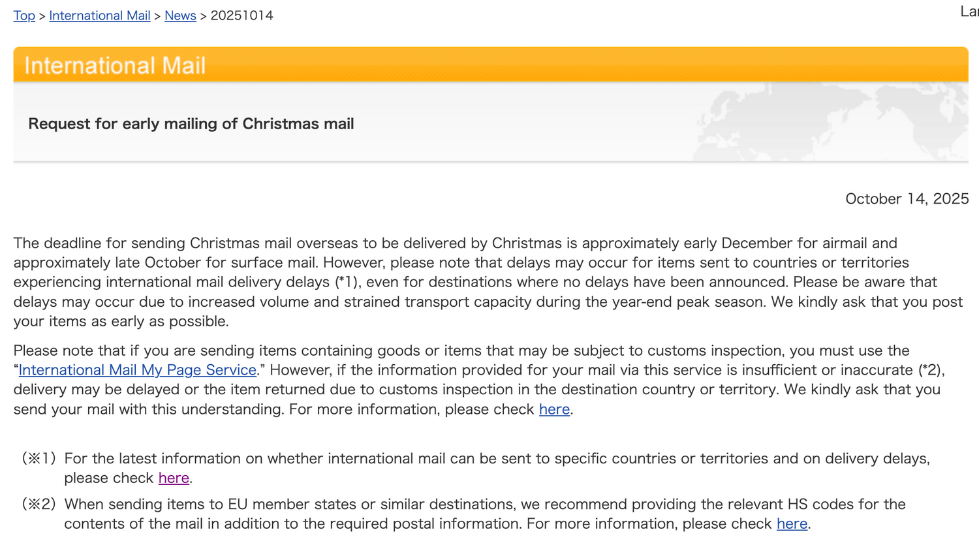
Task: Open the International Mail breadcrumb link
Action: point(99,16)
